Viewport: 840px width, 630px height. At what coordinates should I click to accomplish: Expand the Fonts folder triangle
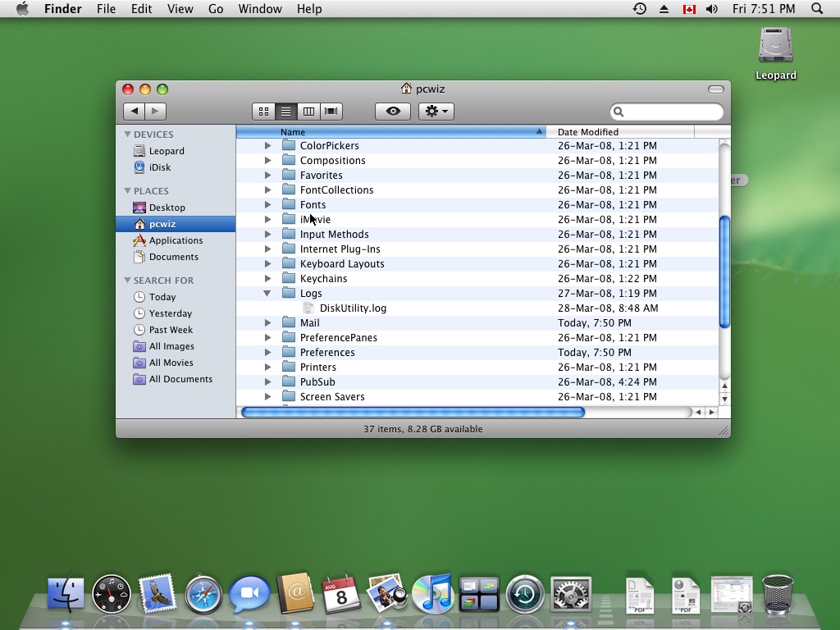click(267, 204)
